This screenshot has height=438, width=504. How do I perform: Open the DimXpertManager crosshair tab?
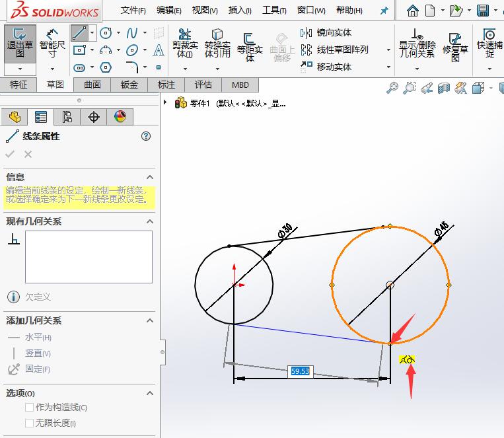click(94, 117)
